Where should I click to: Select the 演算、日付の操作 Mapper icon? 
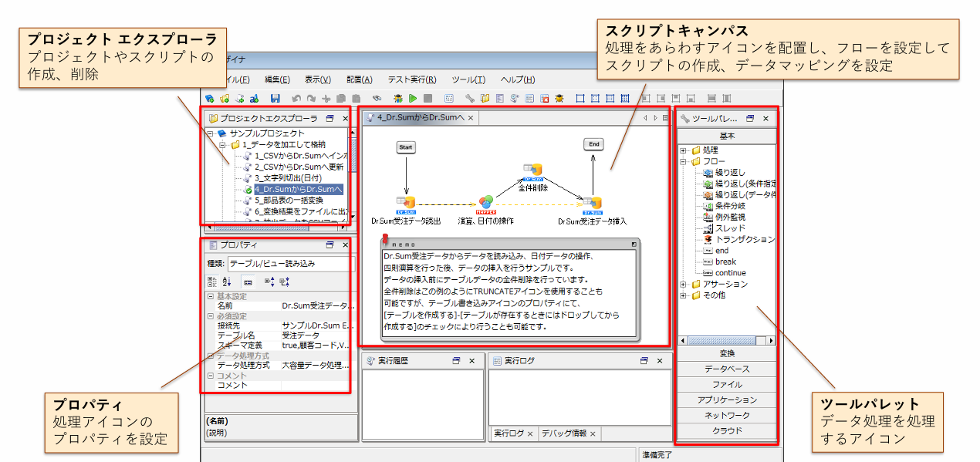pos(485,204)
